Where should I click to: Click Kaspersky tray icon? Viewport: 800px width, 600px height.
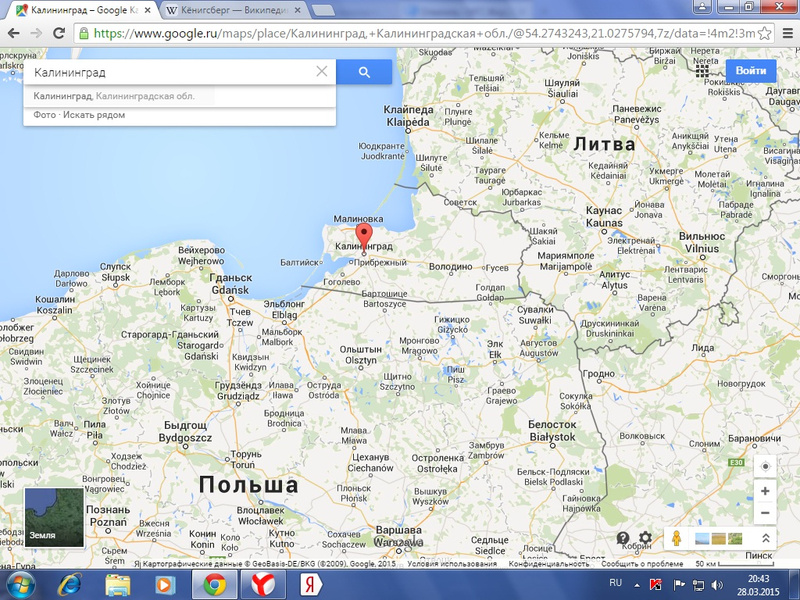point(656,585)
